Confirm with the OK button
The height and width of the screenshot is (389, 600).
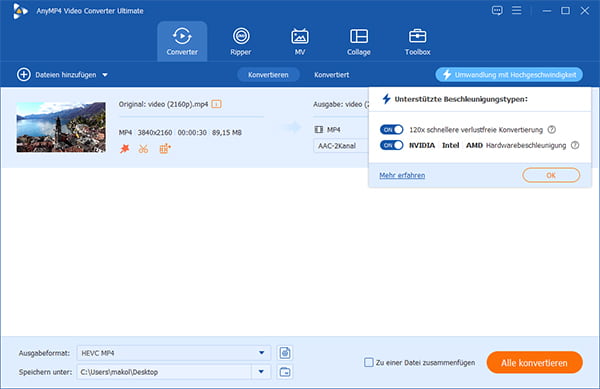click(x=551, y=175)
